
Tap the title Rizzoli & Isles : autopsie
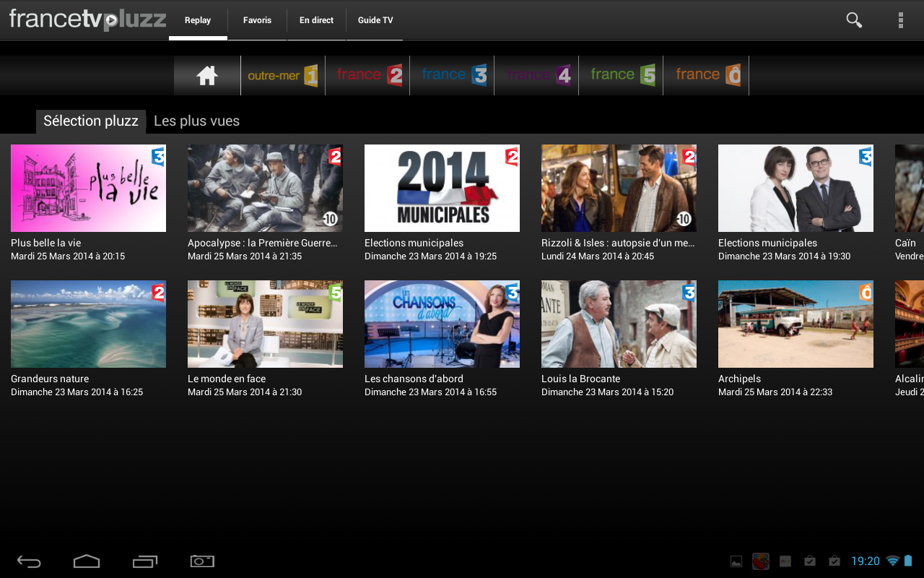click(618, 243)
